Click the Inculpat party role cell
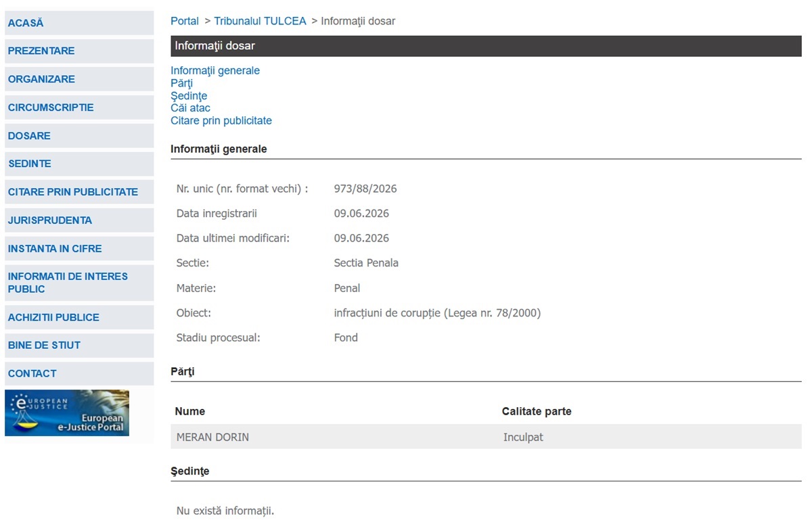The image size is (812, 520). pos(523,438)
